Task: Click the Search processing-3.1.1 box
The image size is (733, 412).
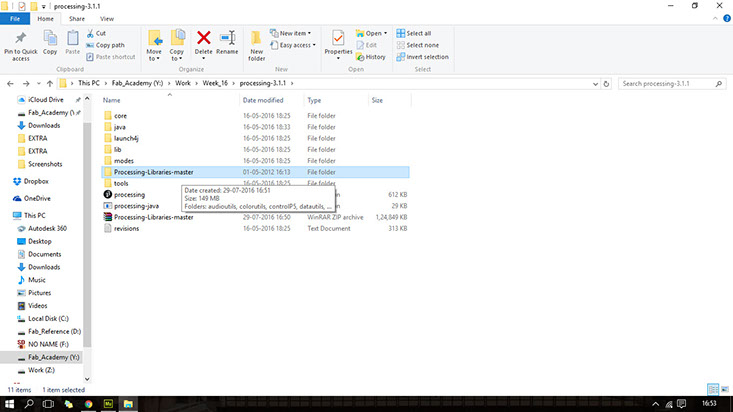Action: (x=672, y=84)
